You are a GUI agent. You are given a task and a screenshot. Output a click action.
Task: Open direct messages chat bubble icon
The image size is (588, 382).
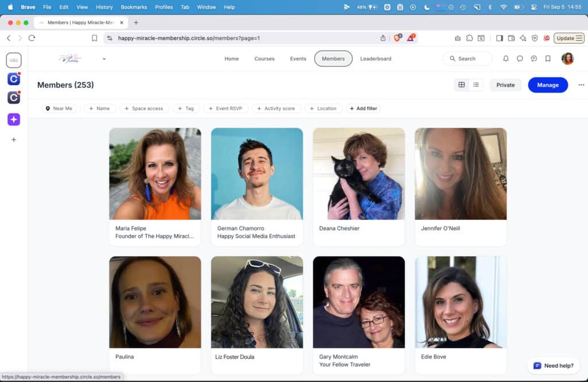click(x=520, y=59)
